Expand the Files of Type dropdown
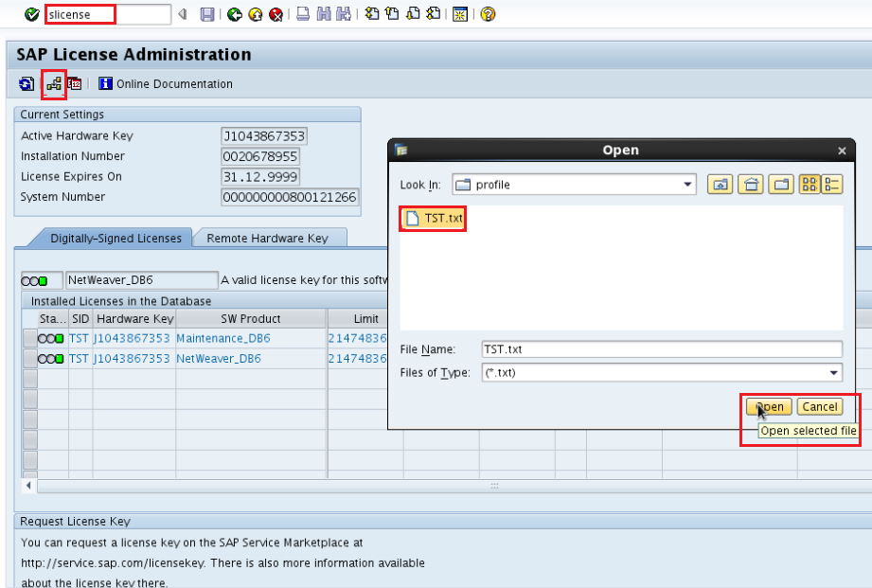The height and width of the screenshot is (588, 872). [x=833, y=371]
